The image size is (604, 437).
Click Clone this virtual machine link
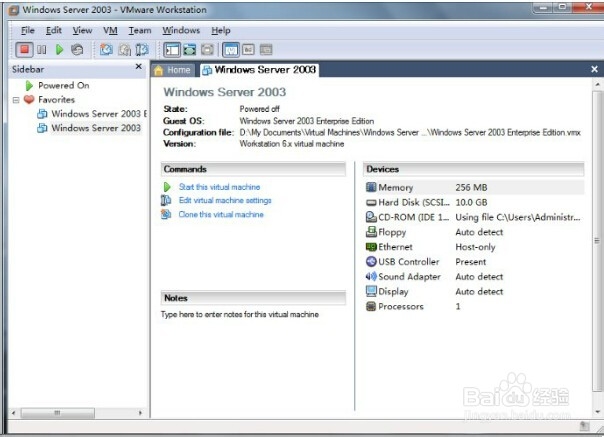221,214
